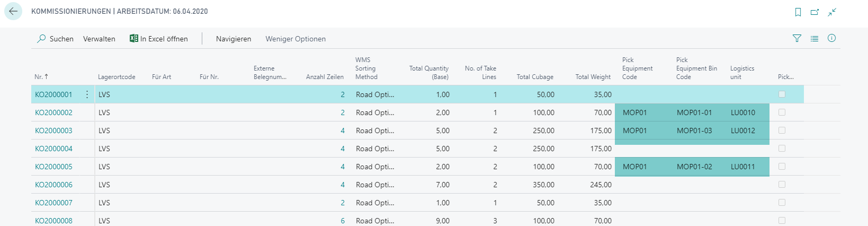868x226 pixels.
Task: Tick the Pick checkbox for KO2000006
Action: [782, 185]
